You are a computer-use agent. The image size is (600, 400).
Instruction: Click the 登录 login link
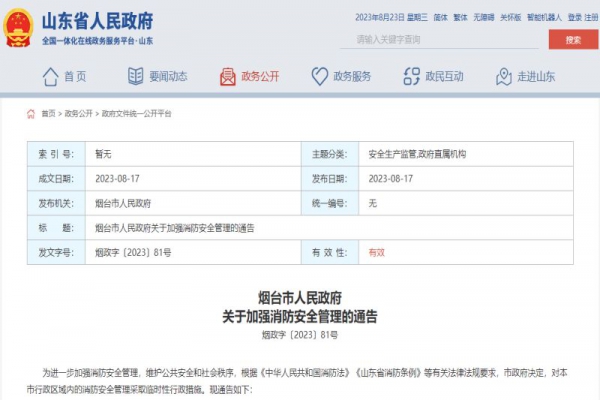coord(574,17)
